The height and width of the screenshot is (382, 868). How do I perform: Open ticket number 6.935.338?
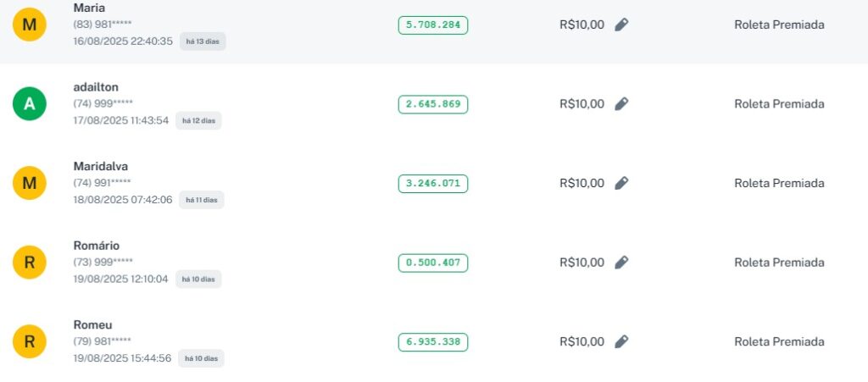[432, 342]
